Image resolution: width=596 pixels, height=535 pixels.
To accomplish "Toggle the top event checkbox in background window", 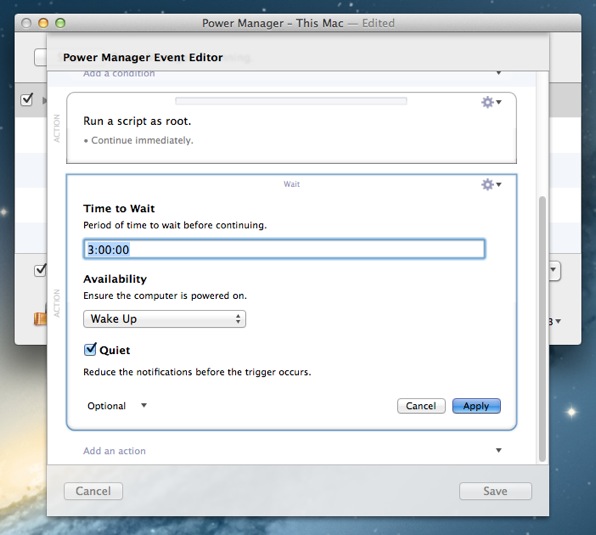I will (x=27, y=100).
